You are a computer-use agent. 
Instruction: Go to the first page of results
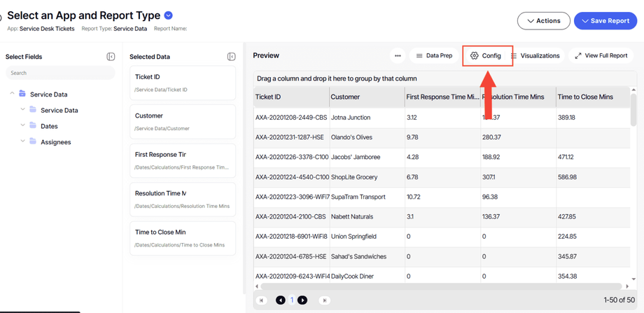[262, 300]
